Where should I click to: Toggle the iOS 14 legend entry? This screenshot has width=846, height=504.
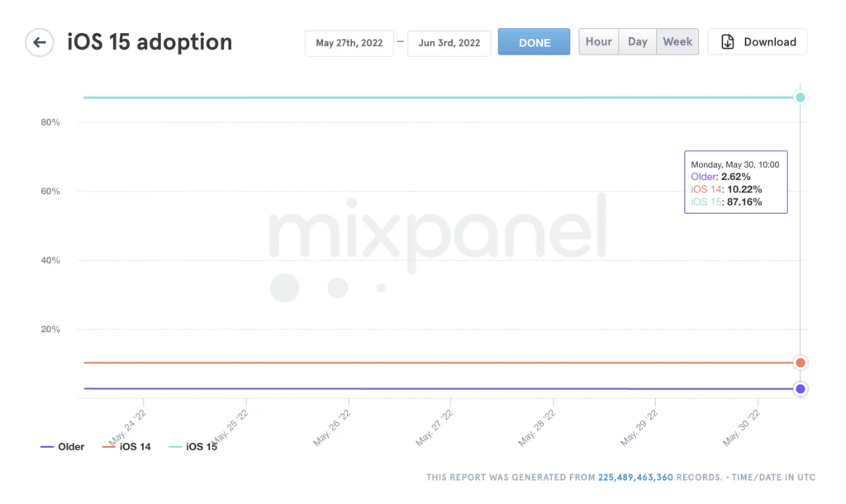[x=126, y=447]
